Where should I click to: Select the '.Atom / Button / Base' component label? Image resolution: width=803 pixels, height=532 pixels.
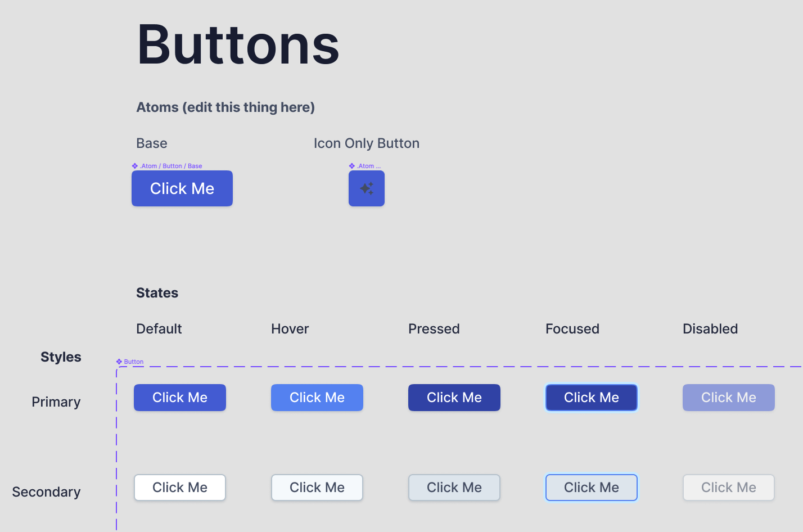pyautogui.click(x=171, y=166)
